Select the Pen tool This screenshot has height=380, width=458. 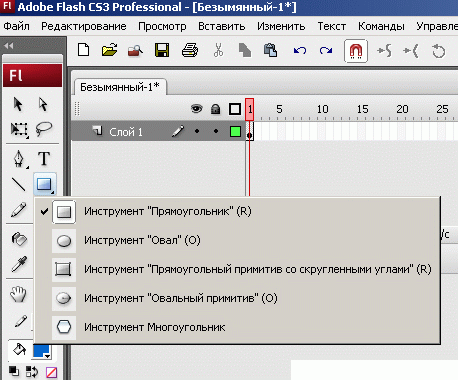[x=19, y=159]
